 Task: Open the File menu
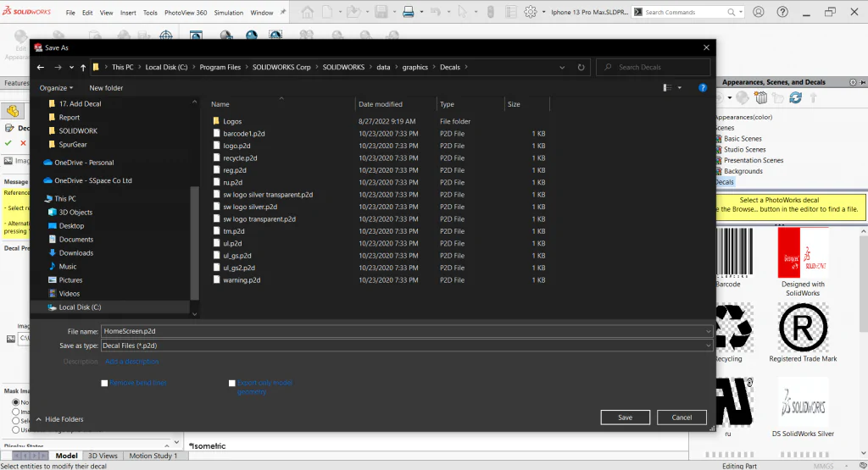(x=70, y=13)
